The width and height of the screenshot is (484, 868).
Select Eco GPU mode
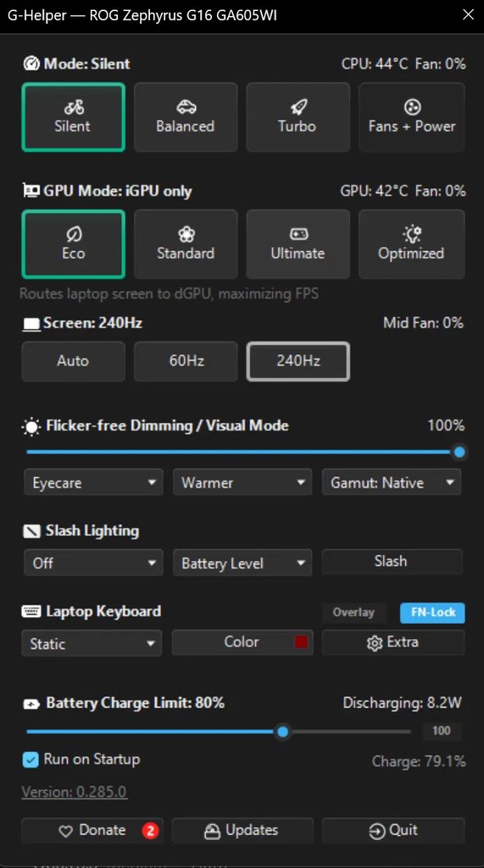pyautogui.click(x=73, y=244)
